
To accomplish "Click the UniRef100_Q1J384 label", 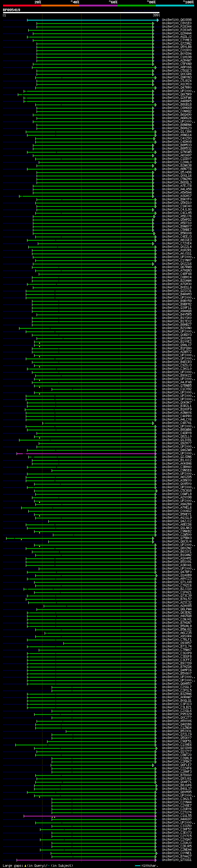I will coord(177,131).
